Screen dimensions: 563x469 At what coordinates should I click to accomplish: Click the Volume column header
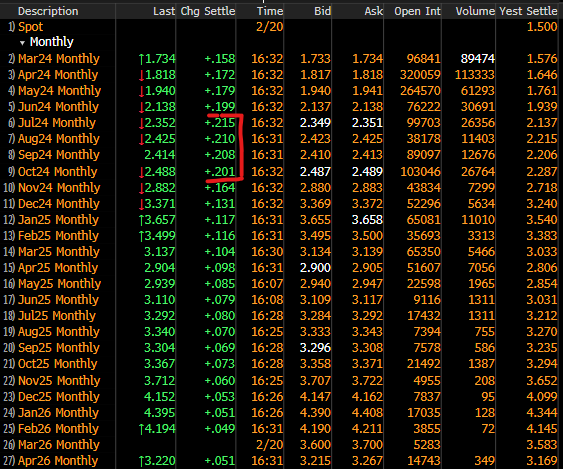[x=475, y=11]
